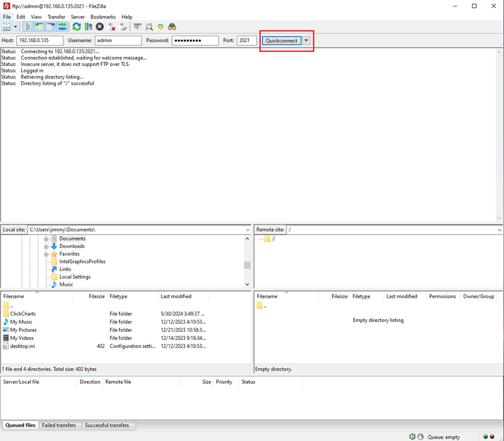Viewport: 504px width, 441px height.
Task: Open the Local site path dropdown
Action: click(x=247, y=230)
